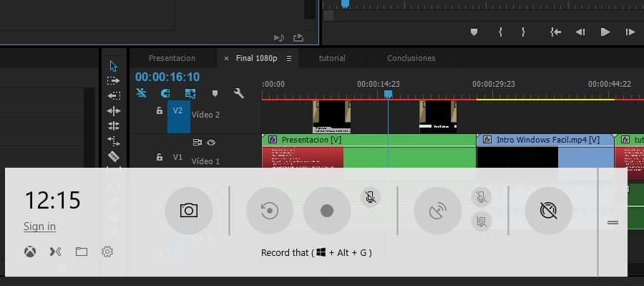Click the 00:00:16:10 playhead timecode
Image resolution: width=644 pixels, height=286 pixels.
tap(167, 77)
